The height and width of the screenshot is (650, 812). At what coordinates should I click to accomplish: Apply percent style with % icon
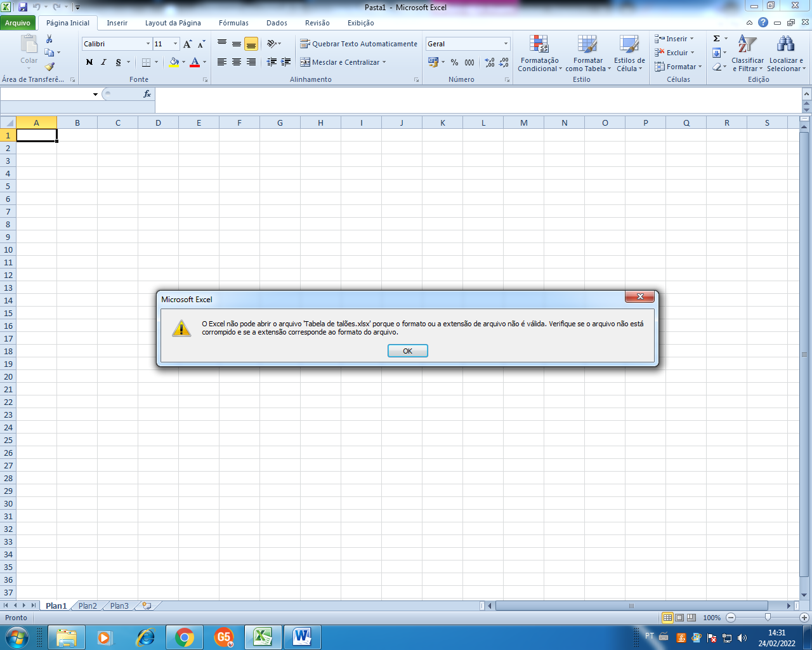454,62
